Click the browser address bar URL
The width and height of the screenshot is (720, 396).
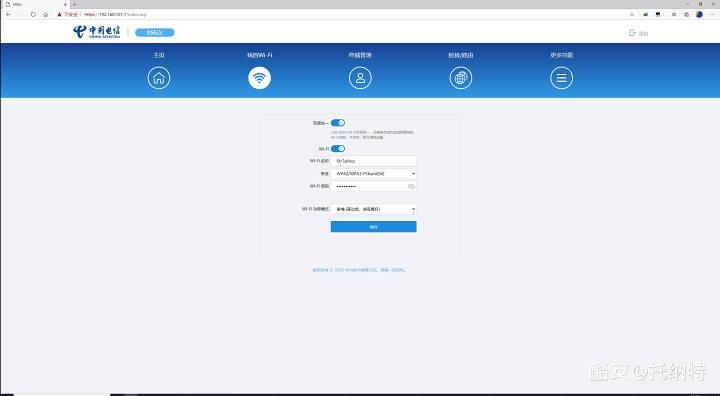coord(115,14)
